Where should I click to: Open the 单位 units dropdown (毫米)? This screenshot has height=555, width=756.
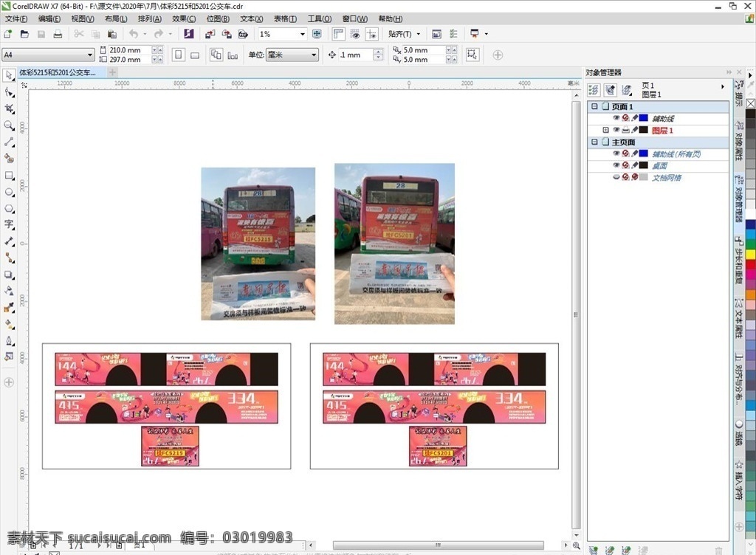(x=314, y=55)
